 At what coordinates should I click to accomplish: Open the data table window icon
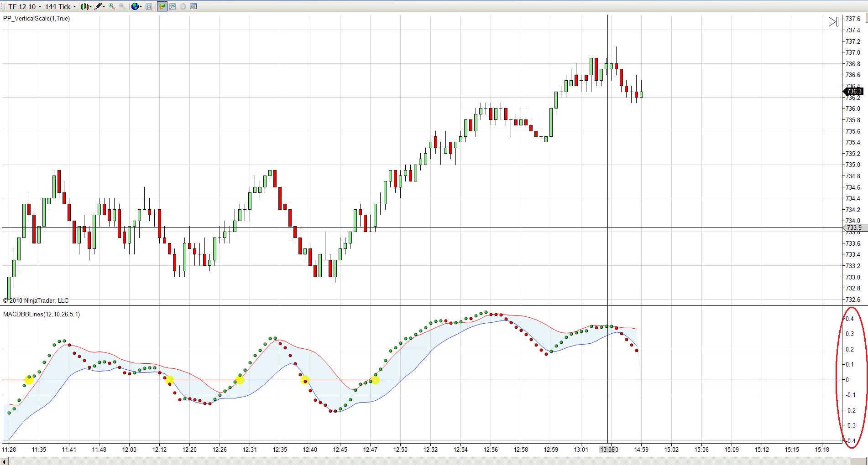(193, 6)
